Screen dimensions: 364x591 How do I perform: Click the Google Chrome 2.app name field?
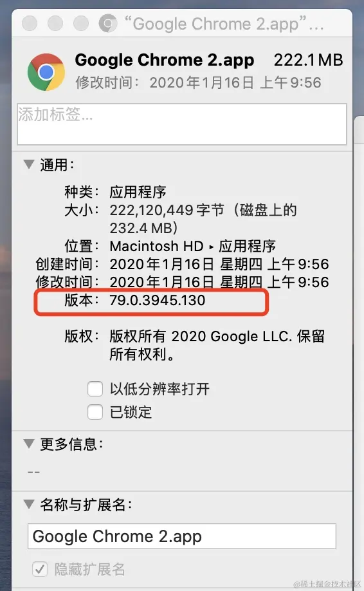coord(182,536)
